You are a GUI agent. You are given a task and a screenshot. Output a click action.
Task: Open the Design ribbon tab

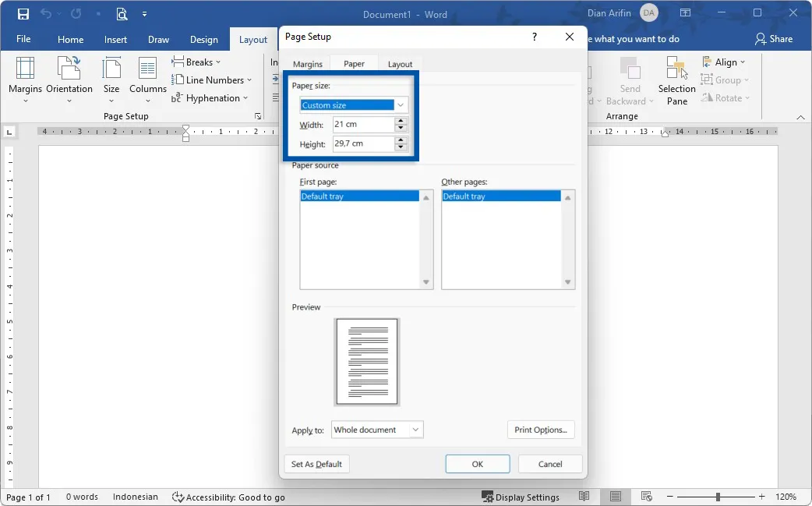203,39
